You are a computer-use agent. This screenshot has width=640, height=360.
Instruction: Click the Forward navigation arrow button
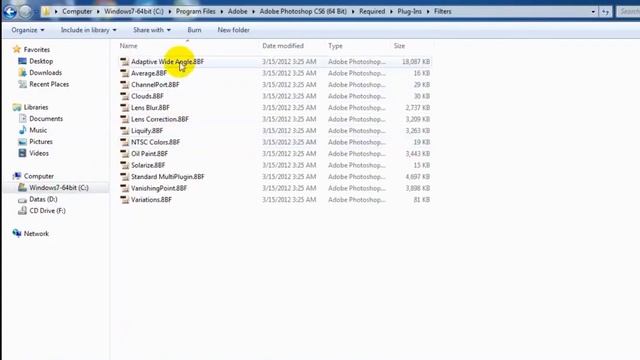[25, 12]
